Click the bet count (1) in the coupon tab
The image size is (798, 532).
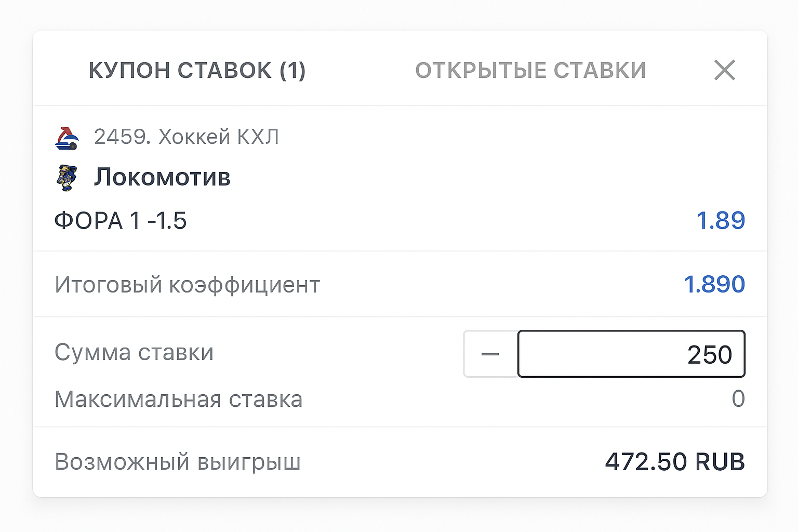(292, 70)
